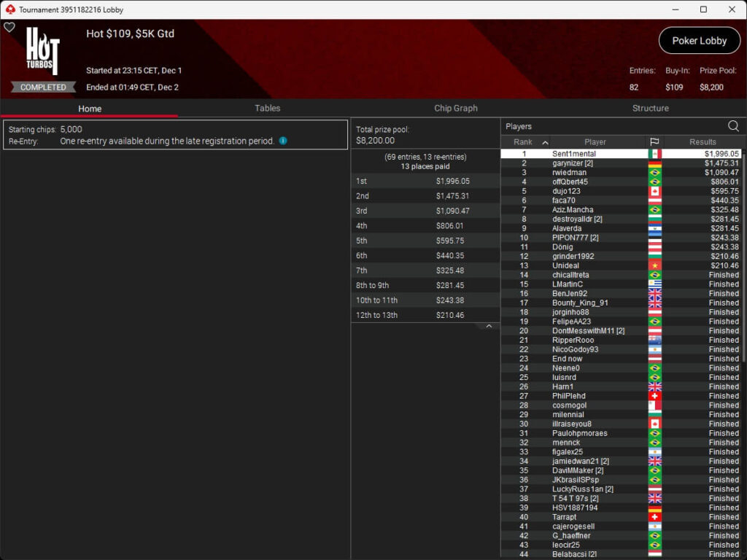Screen dimensions: 747x560
Task: Select the Home tab
Action: (90, 109)
